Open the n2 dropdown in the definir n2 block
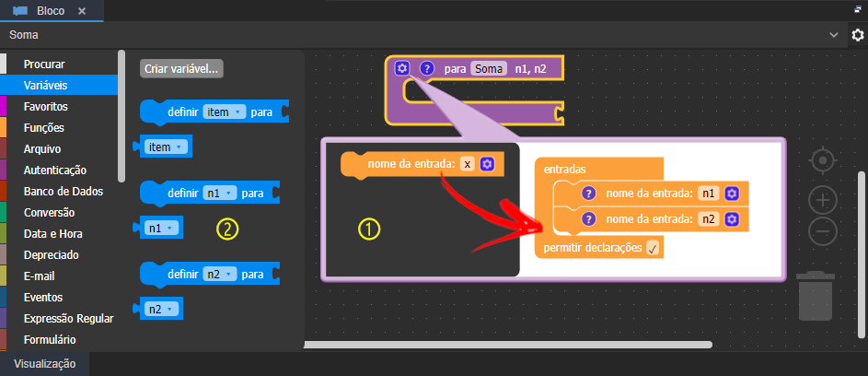This screenshot has width=868, height=376. [221, 275]
